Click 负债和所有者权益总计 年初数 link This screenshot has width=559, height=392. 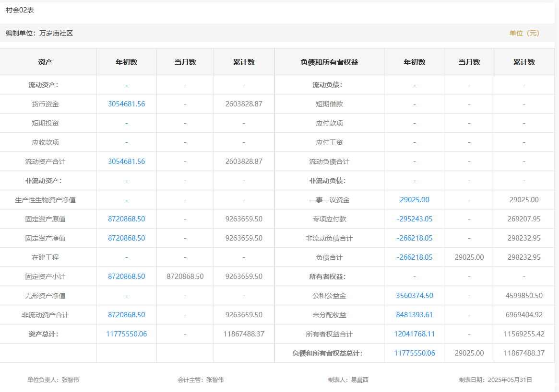414,353
